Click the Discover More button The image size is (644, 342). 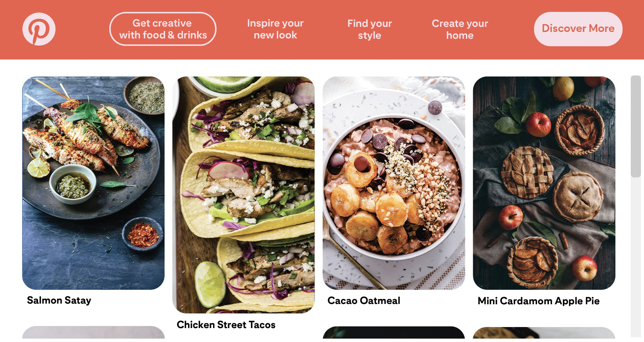tap(578, 29)
